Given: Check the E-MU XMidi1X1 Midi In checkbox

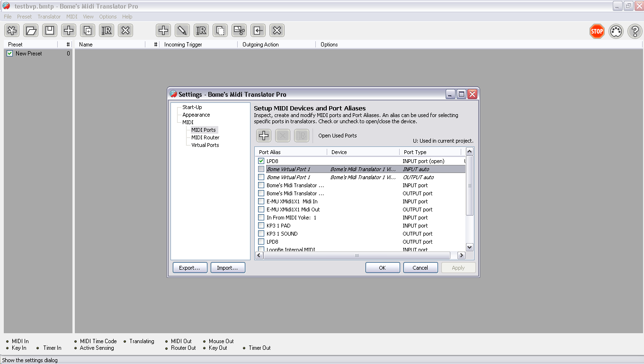Looking at the screenshot, I should pyautogui.click(x=261, y=201).
